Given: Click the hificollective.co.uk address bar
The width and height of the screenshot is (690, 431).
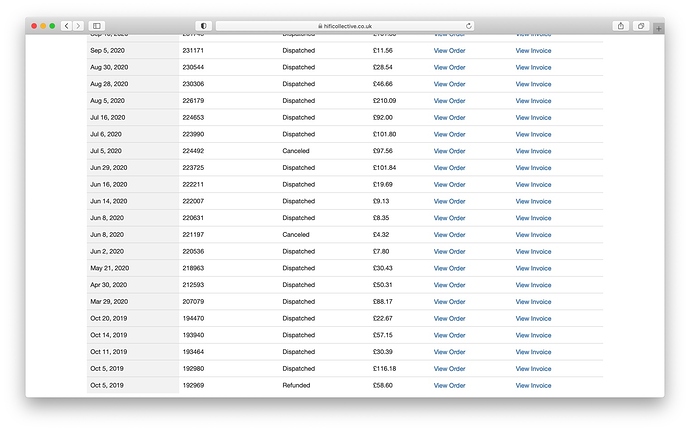Looking at the screenshot, I should (x=345, y=25).
